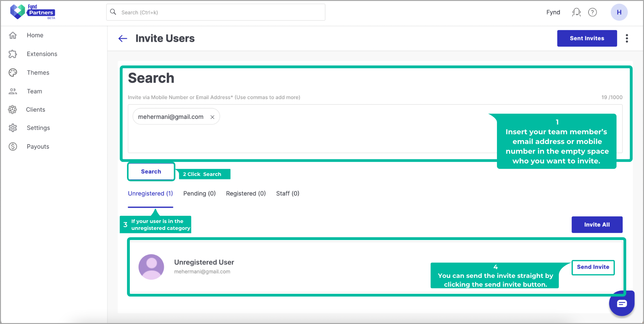Open Payouts in the sidebar

click(x=38, y=146)
